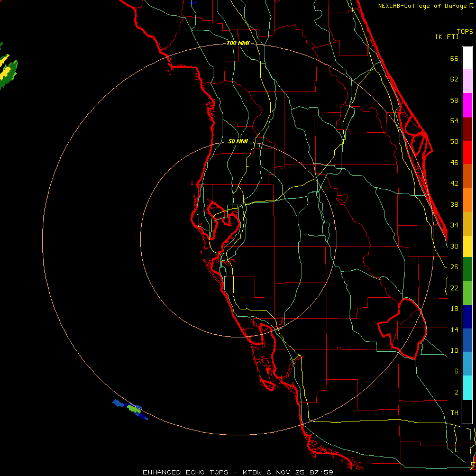Click the '26' legend value
476x476 pixels.
pos(454,267)
